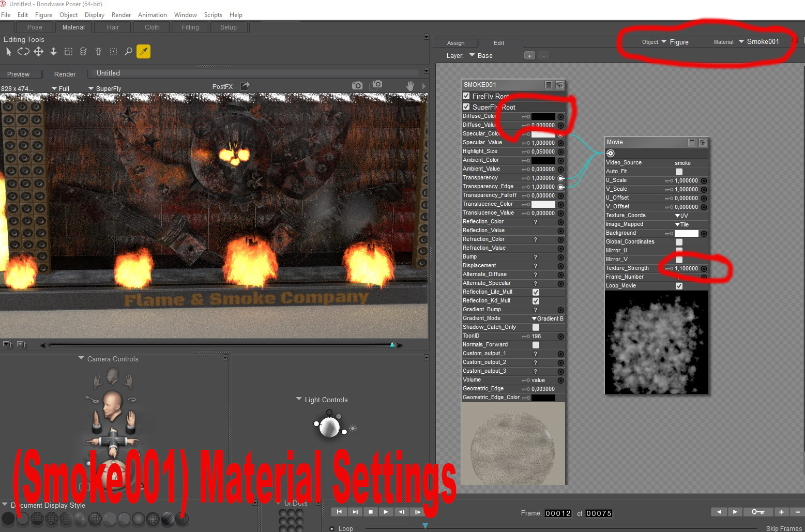Switch to the Cloth room tab
805x532 pixels.
point(152,27)
